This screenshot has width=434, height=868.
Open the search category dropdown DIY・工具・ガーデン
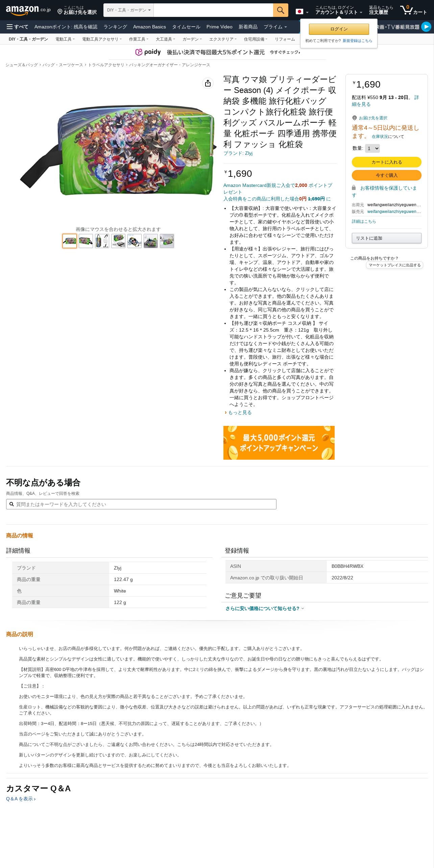(128, 10)
